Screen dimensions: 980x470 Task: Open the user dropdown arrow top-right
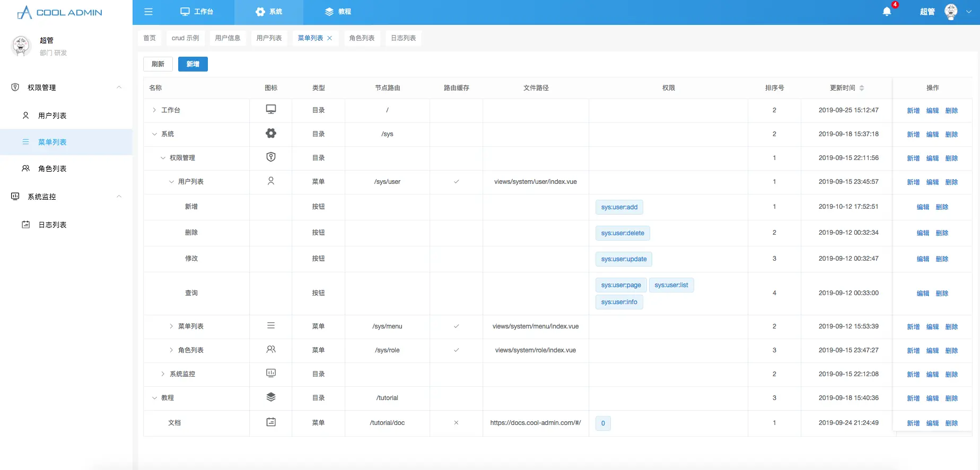(969, 12)
